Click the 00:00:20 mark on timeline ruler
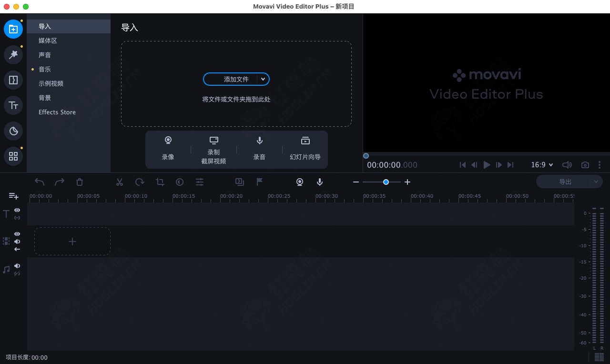The height and width of the screenshot is (364, 610). pos(231,196)
